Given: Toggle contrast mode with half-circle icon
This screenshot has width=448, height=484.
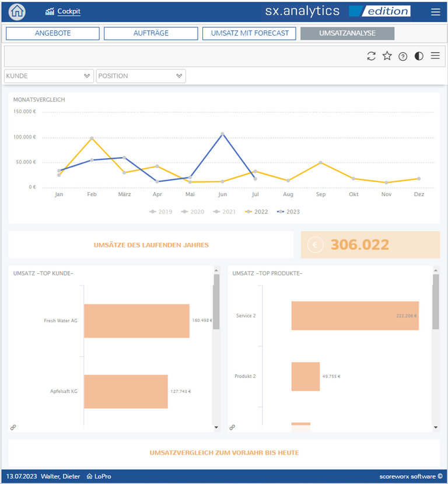Looking at the screenshot, I should pos(419,56).
